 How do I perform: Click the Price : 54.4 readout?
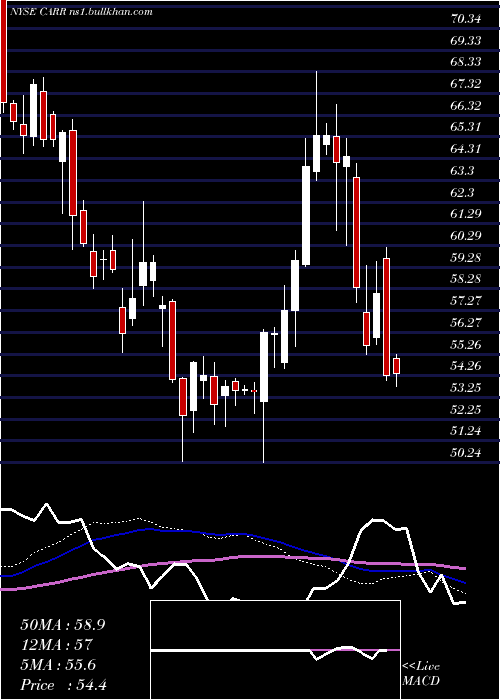point(63,685)
